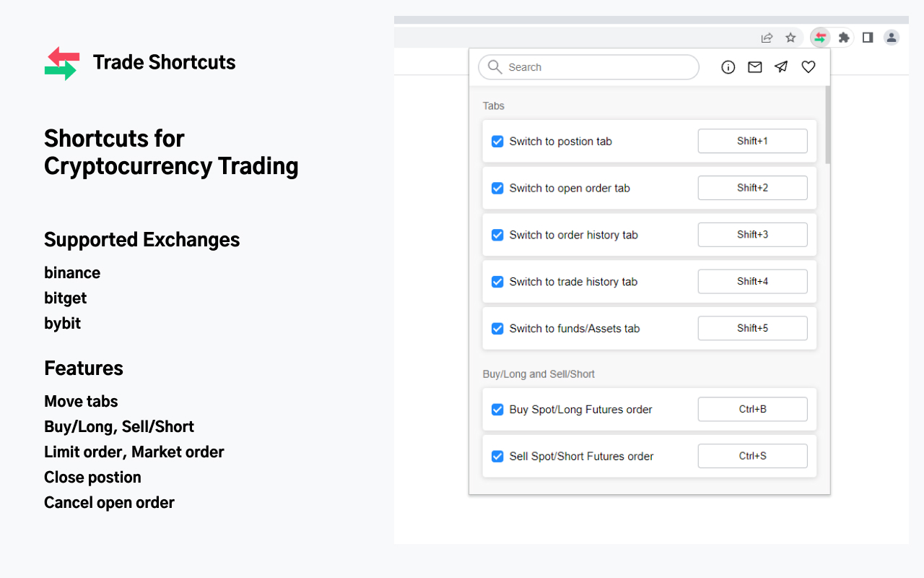
Task: Edit the Shift+5 shortcut field
Action: tap(752, 328)
